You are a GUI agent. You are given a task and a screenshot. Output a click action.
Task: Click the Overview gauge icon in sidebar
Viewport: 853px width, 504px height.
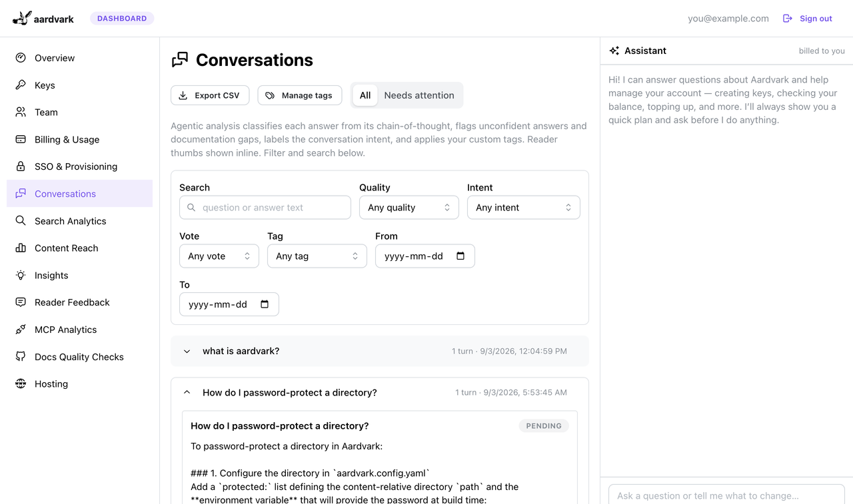[21, 58]
